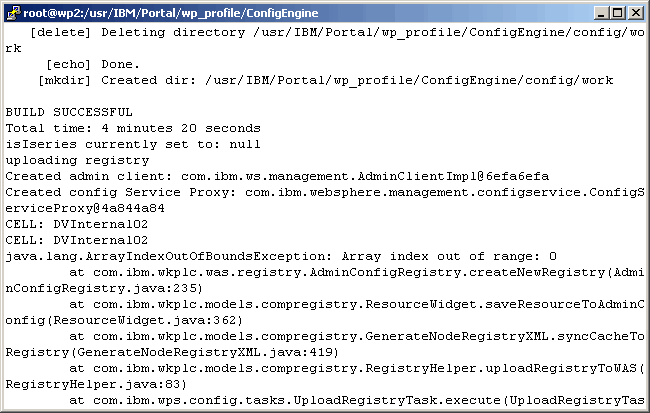Viewport: 650px width, 413px height.
Task: Maximize the terminal window
Action: pos(617,13)
